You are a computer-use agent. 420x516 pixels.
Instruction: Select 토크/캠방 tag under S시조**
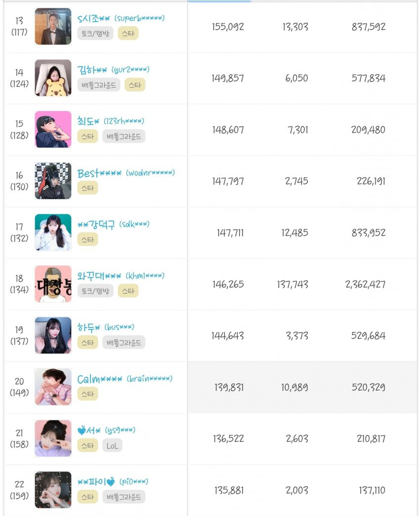click(x=95, y=33)
